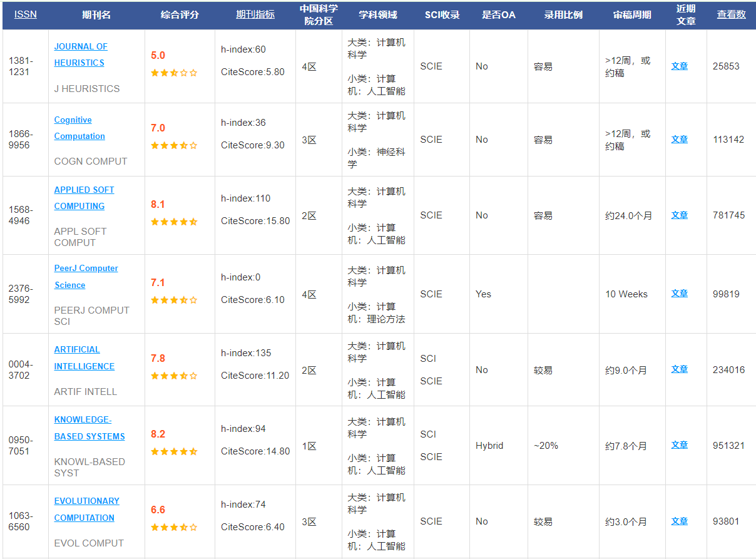The image size is (756, 559).
Task: Click the 期刊指标 column header link
Action: coord(255,14)
